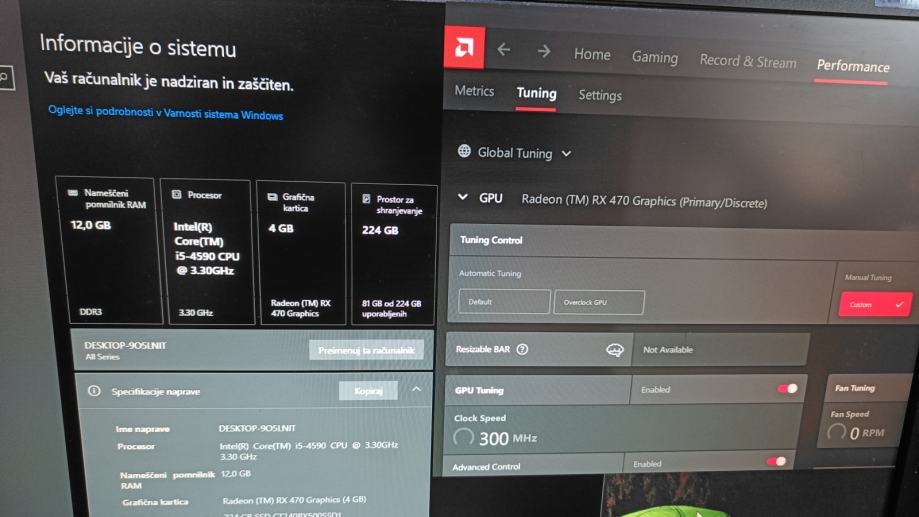Click the Fan Tuning header
This screenshot has height=517, width=919.
(855, 388)
